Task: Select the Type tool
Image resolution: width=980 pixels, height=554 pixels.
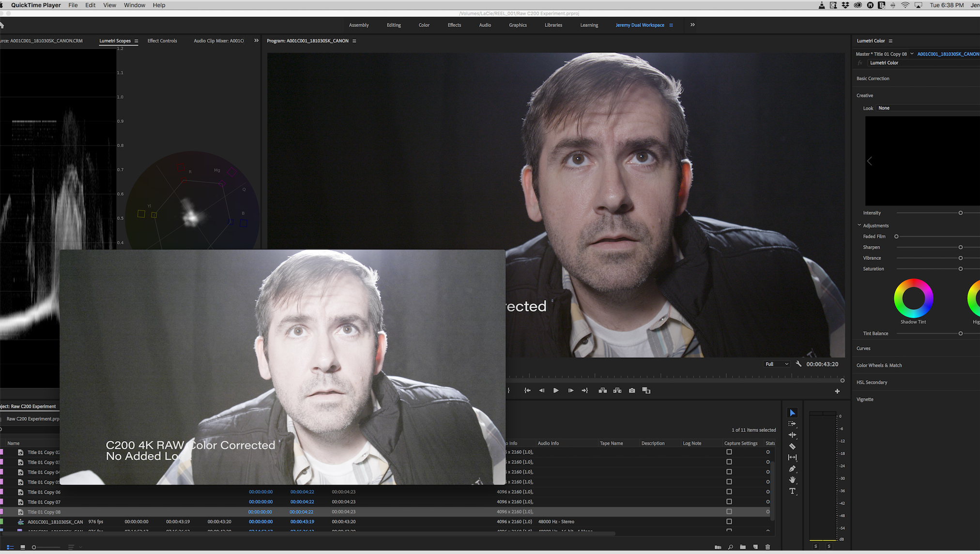Action: point(792,491)
